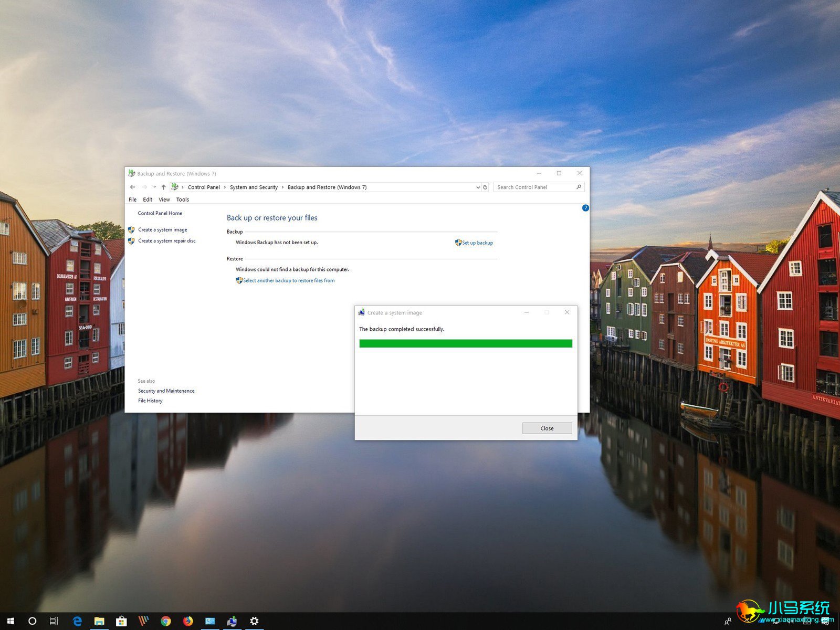Open Security and Maintenance link

point(166,391)
